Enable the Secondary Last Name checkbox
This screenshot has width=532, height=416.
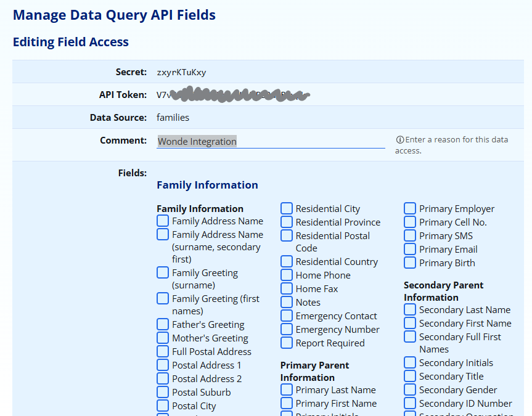point(410,309)
